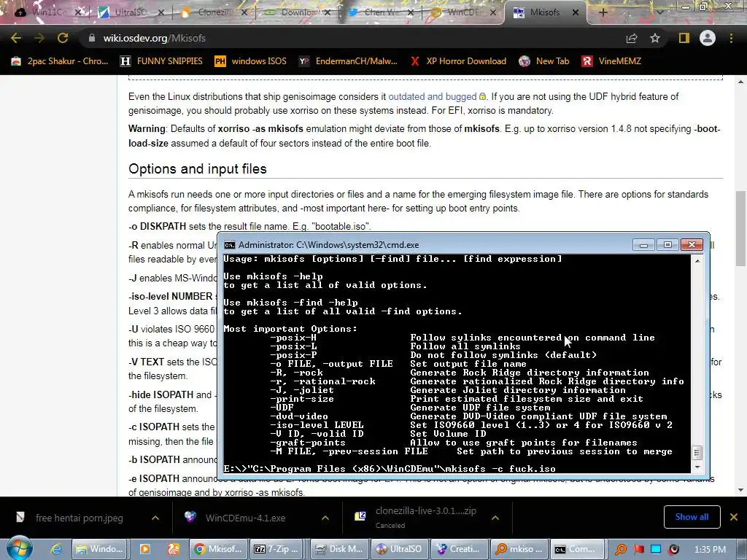The width and height of the screenshot is (747, 560).
Task: Follow the 'outdated and bugged' link
Action: tap(432, 97)
